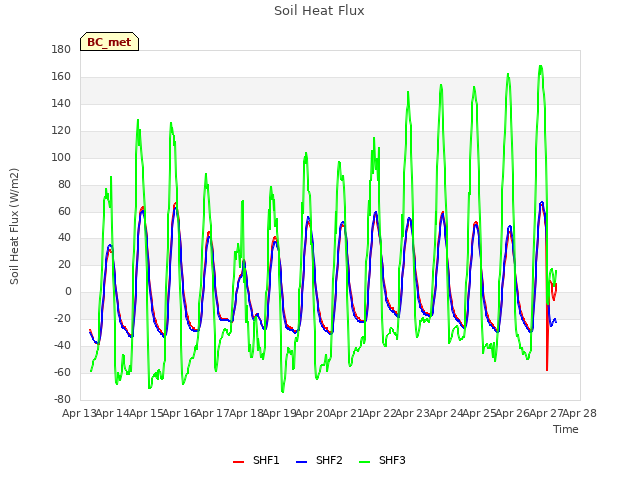Click the Soil Heat Flux (W/m2) axis label
This screenshot has width=640, height=480.
[x=14, y=226]
